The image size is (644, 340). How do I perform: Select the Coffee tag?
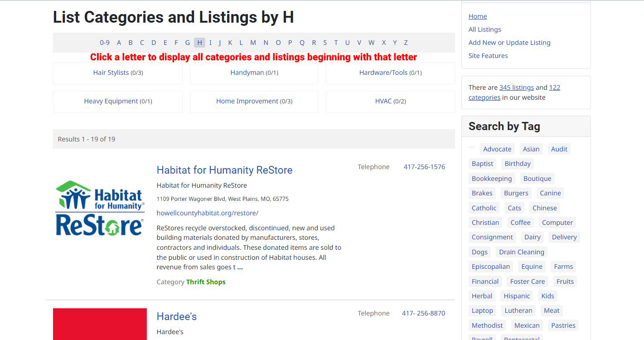coord(520,223)
